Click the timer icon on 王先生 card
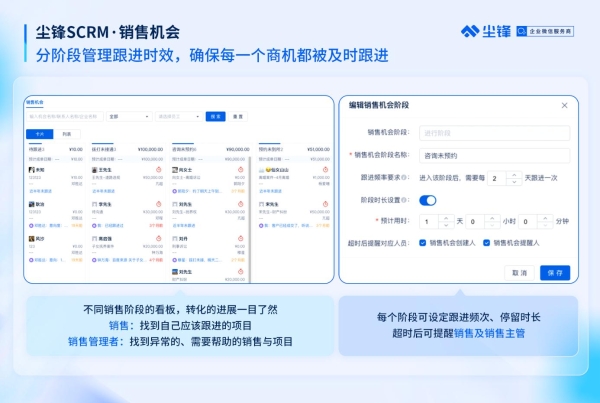This screenshot has width=600, height=403. click(x=159, y=170)
